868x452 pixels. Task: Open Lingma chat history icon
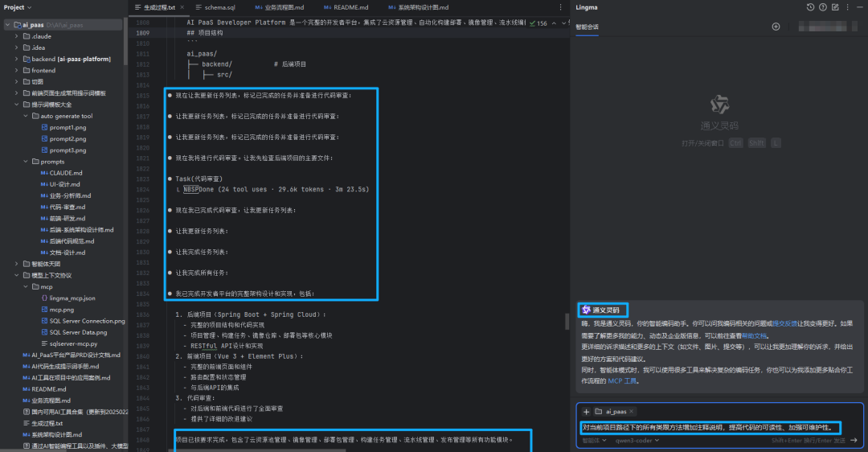pyautogui.click(x=810, y=7)
